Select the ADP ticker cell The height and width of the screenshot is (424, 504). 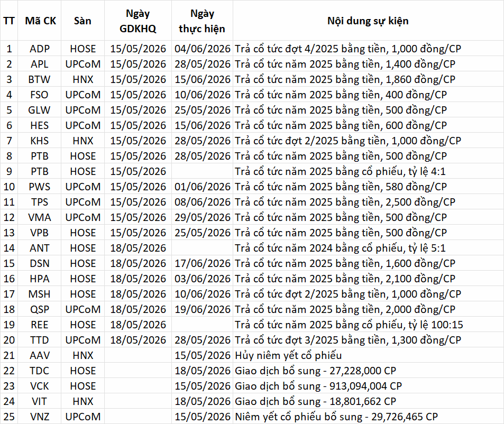[x=40, y=49]
